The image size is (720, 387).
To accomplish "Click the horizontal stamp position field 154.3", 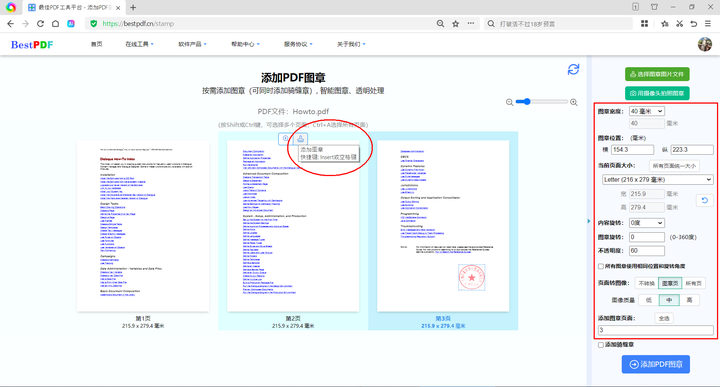I will click(632, 150).
